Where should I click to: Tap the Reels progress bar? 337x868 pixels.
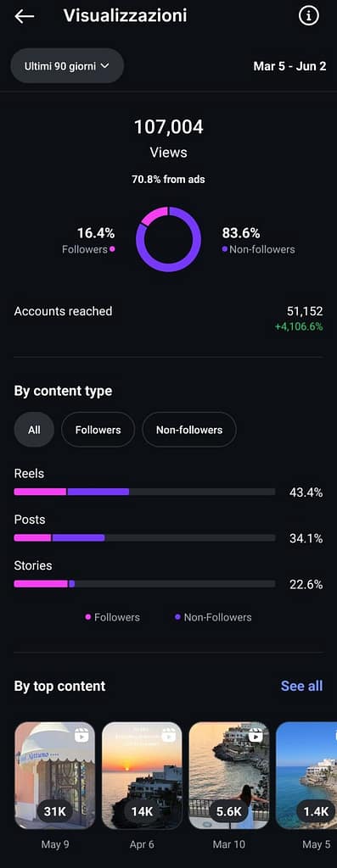[144, 492]
